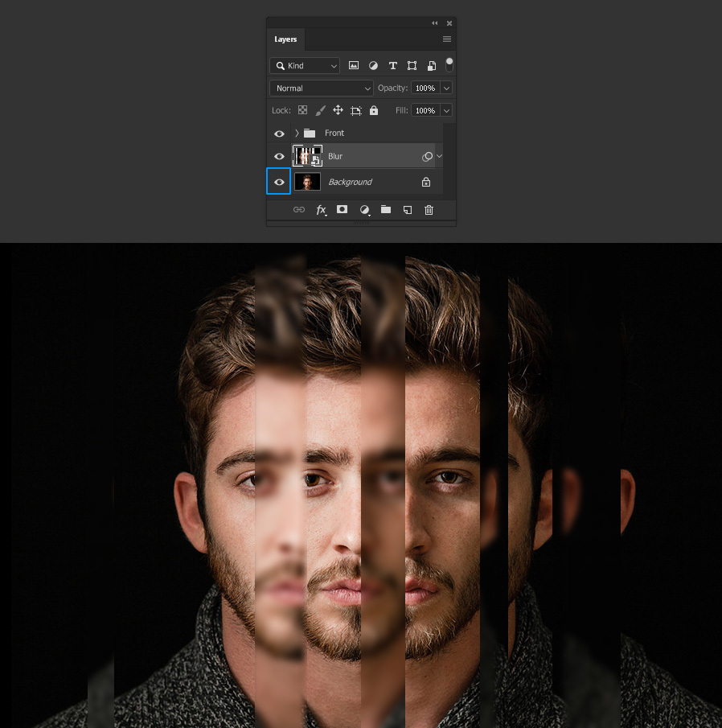Close the Layers panel
Screen dimensions: 722x728
coord(449,23)
